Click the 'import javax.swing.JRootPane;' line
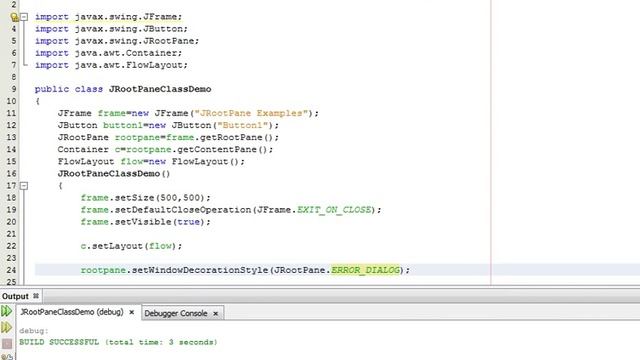This screenshot has width=640, height=360. pyautogui.click(x=117, y=41)
